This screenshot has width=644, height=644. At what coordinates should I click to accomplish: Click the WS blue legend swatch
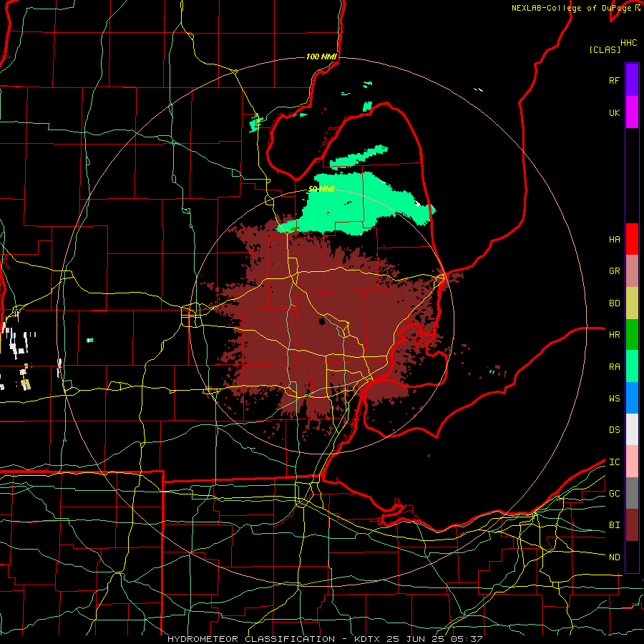coord(632,398)
